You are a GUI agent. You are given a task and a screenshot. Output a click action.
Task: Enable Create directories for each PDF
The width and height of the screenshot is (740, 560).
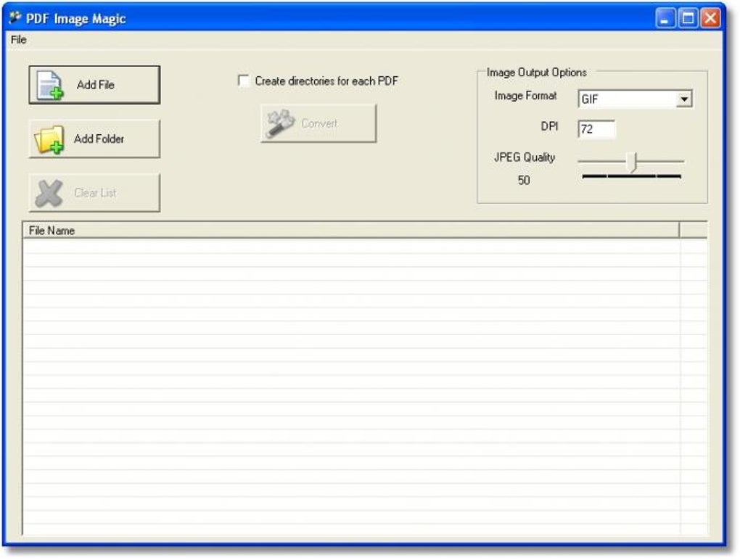coord(245,81)
